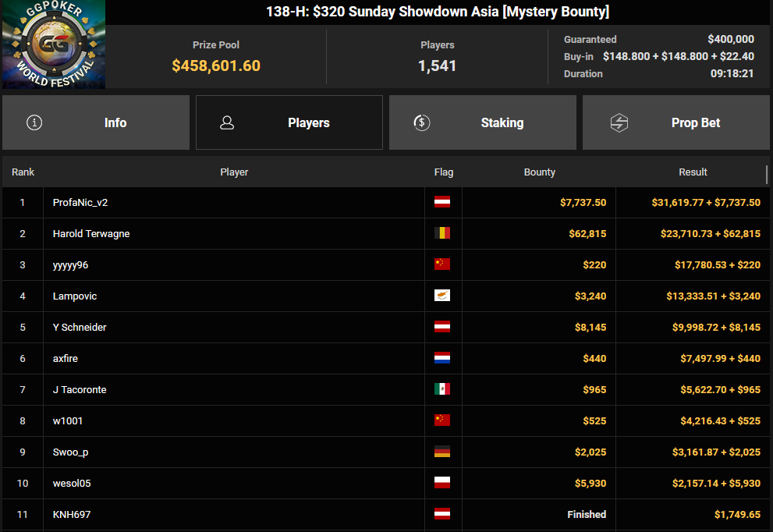The width and height of the screenshot is (773, 532).
Task: Select player Swoo_p
Action: 70,452
